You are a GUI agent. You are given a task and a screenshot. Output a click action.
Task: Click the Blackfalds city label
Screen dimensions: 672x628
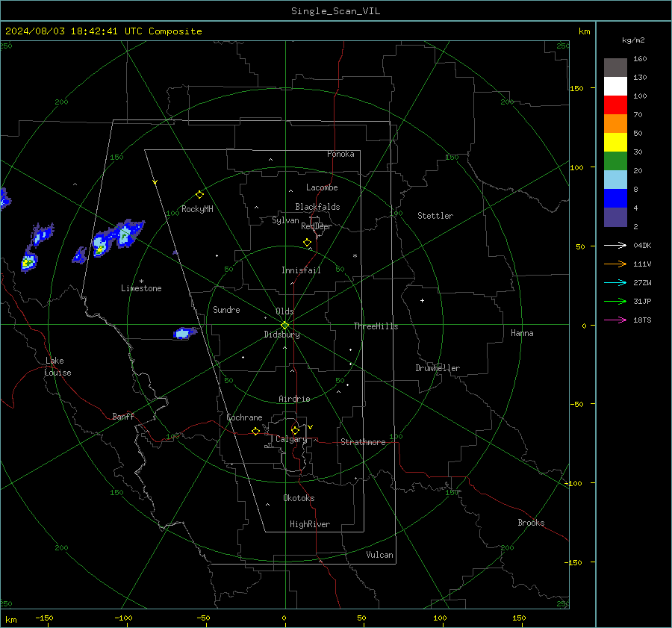pos(317,207)
